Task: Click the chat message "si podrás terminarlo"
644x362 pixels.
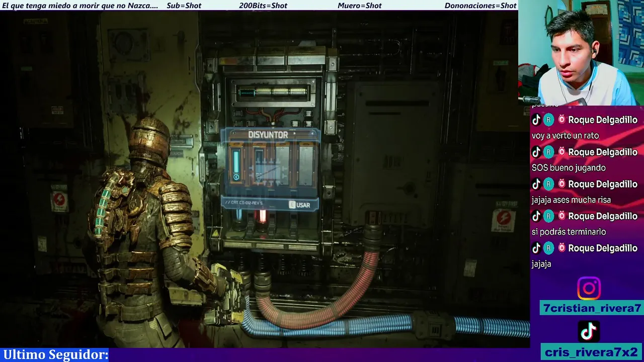Action: [569, 232]
